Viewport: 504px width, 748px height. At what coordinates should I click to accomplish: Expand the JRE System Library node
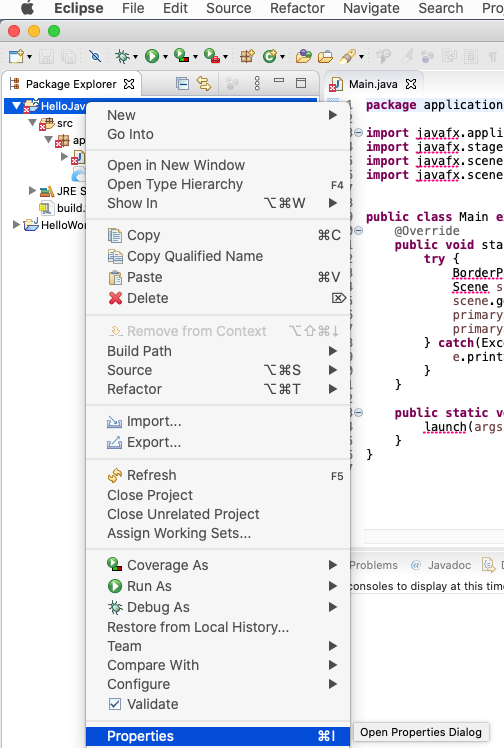tap(32, 191)
